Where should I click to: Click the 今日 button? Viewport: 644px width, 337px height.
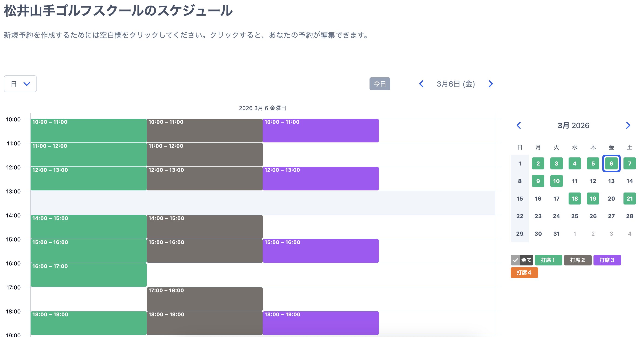pyautogui.click(x=379, y=84)
